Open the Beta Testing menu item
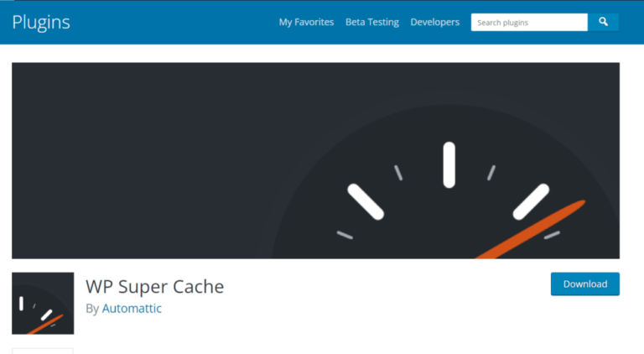644x354 pixels. pos(372,22)
